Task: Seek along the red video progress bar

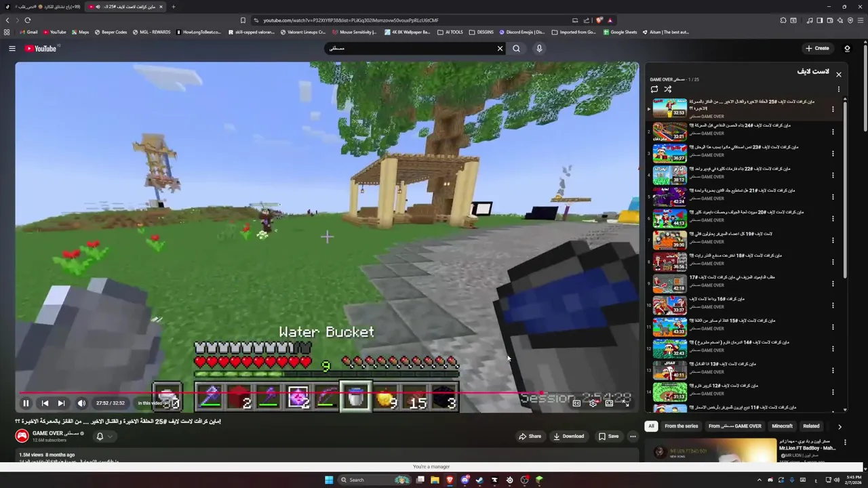Action: [327, 392]
